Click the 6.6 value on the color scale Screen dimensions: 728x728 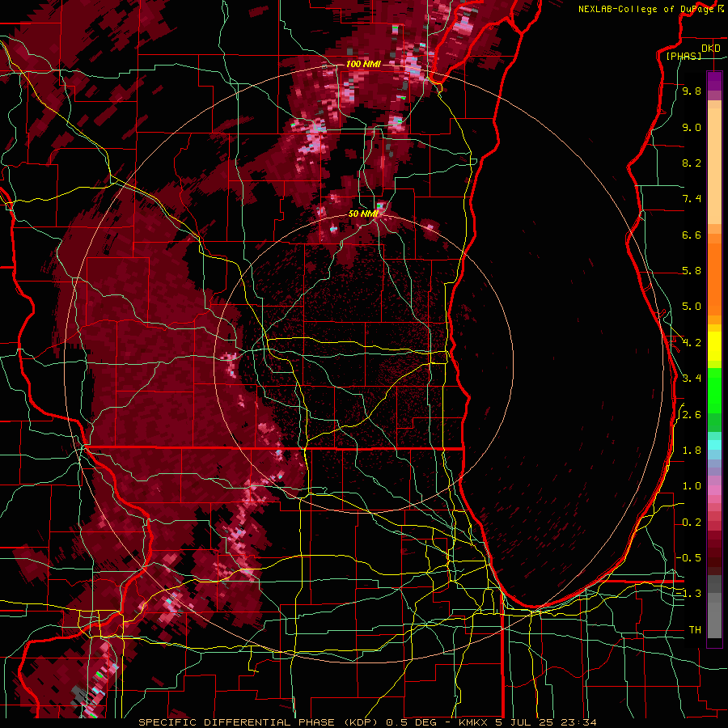tap(692, 235)
